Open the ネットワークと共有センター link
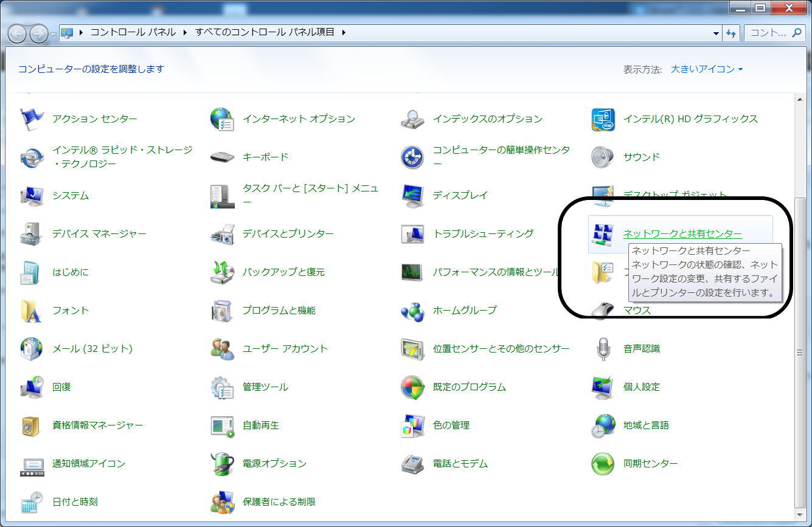 click(682, 234)
